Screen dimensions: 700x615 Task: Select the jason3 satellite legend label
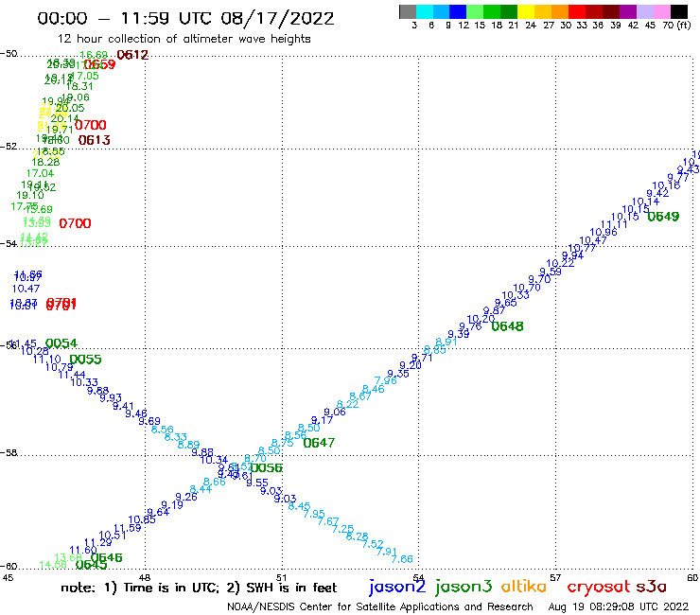tap(464, 588)
